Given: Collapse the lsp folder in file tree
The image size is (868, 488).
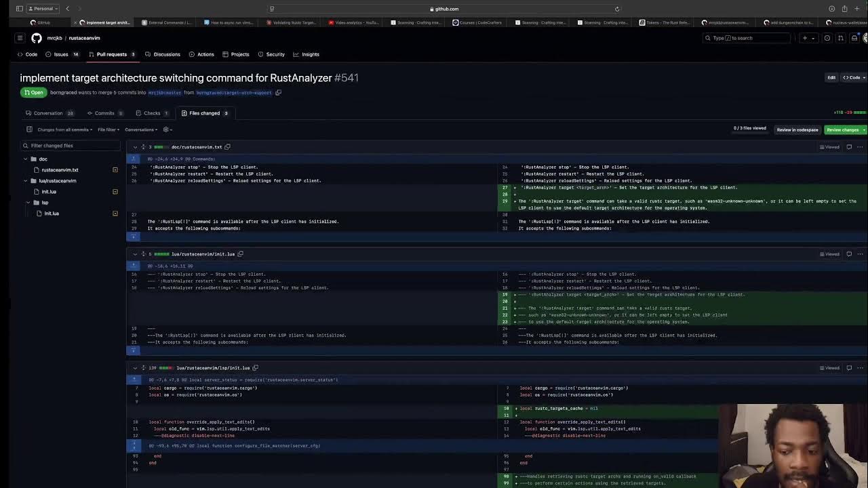Looking at the screenshot, I should 28,202.
